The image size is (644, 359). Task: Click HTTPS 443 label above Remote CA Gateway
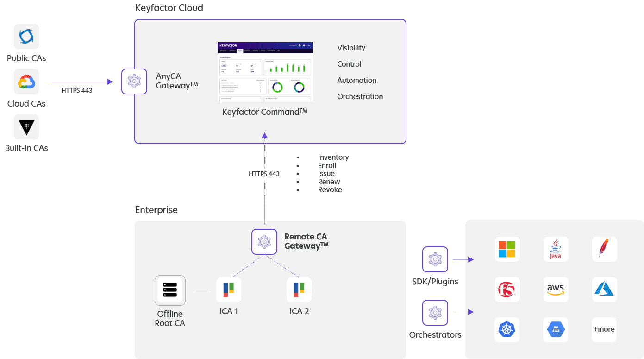pos(264,174)
